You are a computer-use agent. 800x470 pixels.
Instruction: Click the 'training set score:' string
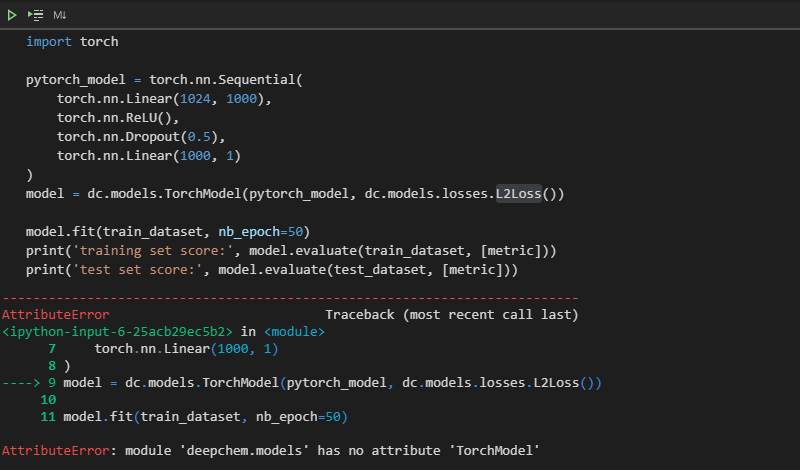click(156, 251)
